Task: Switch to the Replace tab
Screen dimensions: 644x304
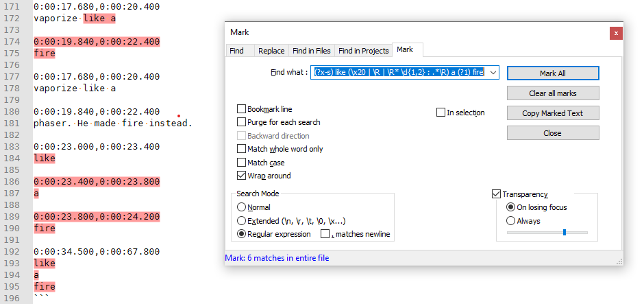Action: point(271,51)
